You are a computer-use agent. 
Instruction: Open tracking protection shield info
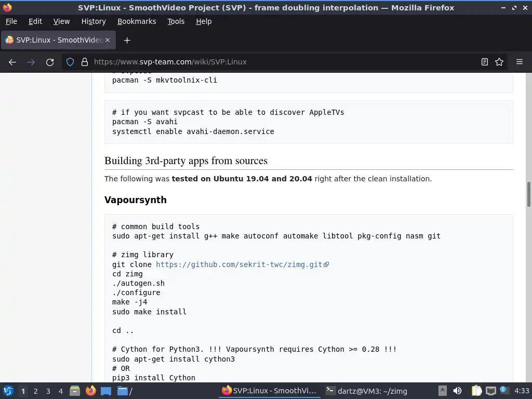[x=70, y=62]
